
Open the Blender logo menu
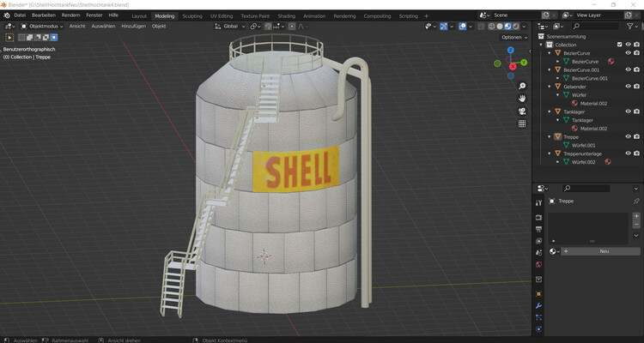[7, 15]
